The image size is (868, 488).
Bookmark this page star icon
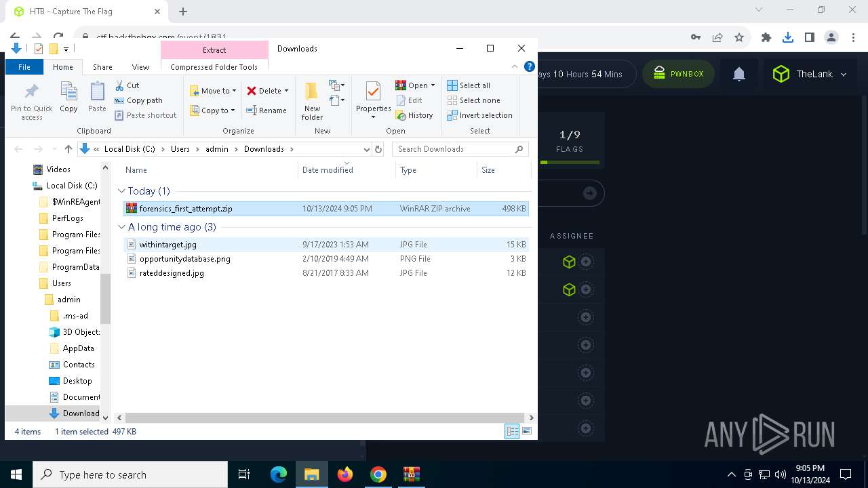tap(739, 37)
